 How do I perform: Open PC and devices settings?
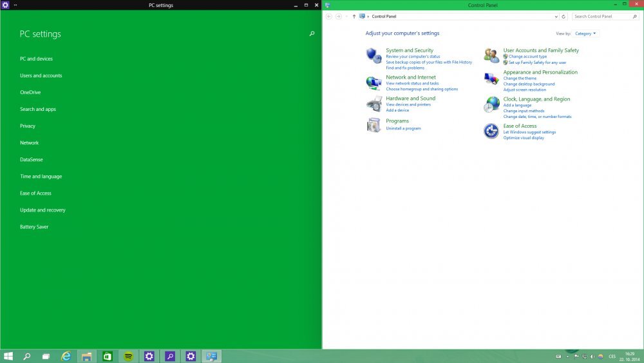pyautogui.click(x=36, y=59)
